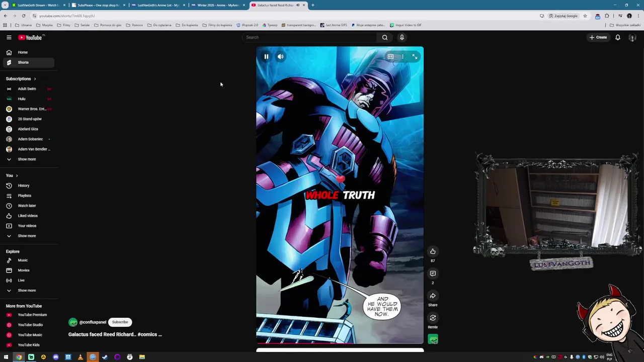This screenshot has width=644, height=362.
Task: Open Your videos
Action: coord(28,226)
